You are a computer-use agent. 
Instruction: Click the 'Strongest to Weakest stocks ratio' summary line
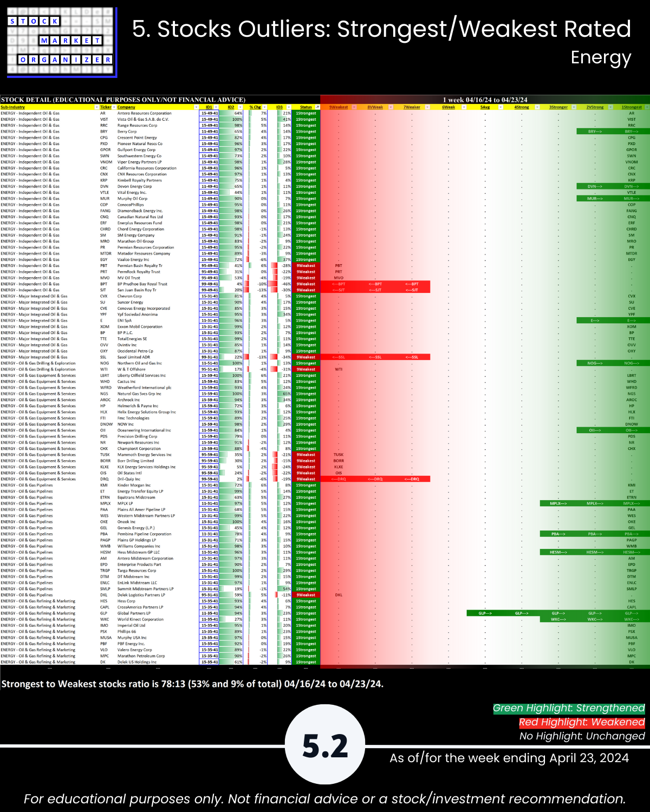point(192,684)
